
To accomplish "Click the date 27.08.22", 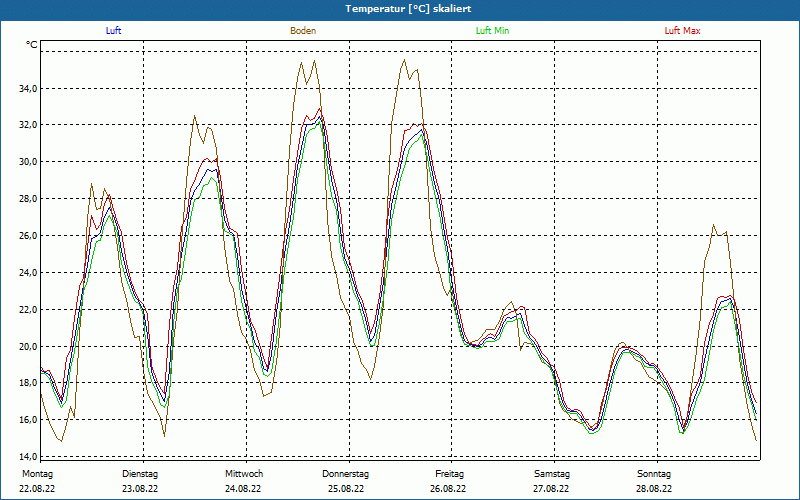I will 551,489.
